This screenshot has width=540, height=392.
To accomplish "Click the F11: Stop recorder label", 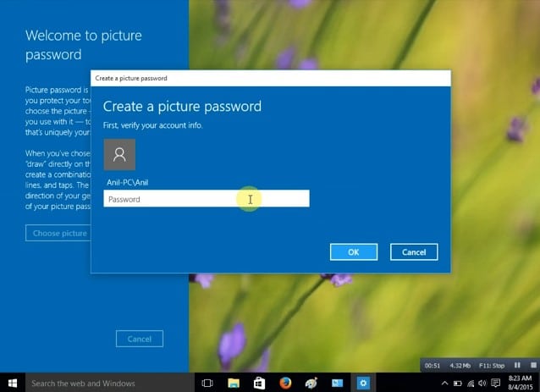I will click(492, 366).
